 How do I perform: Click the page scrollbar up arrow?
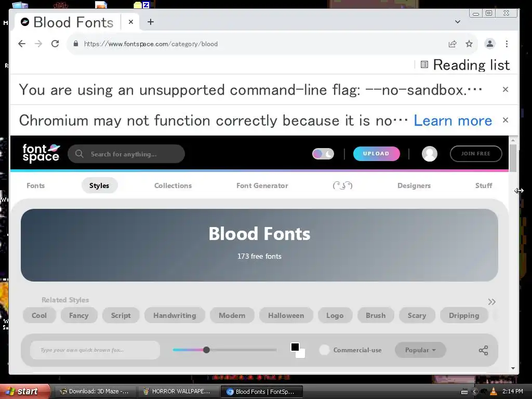[513, 140]
